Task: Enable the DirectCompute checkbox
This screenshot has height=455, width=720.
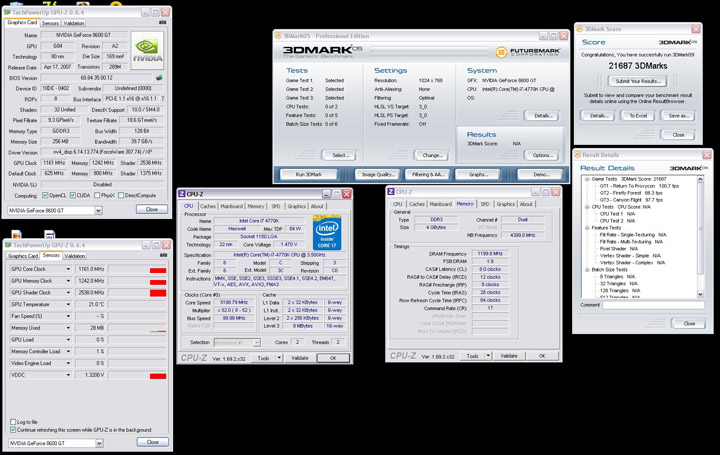Action: pos(121,196)
